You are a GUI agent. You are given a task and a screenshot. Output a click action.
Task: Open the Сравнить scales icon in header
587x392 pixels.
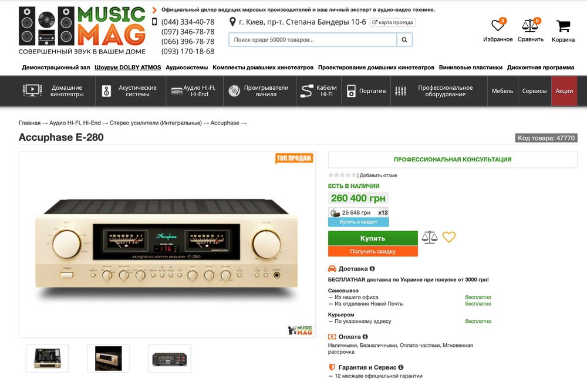(530, 25)
